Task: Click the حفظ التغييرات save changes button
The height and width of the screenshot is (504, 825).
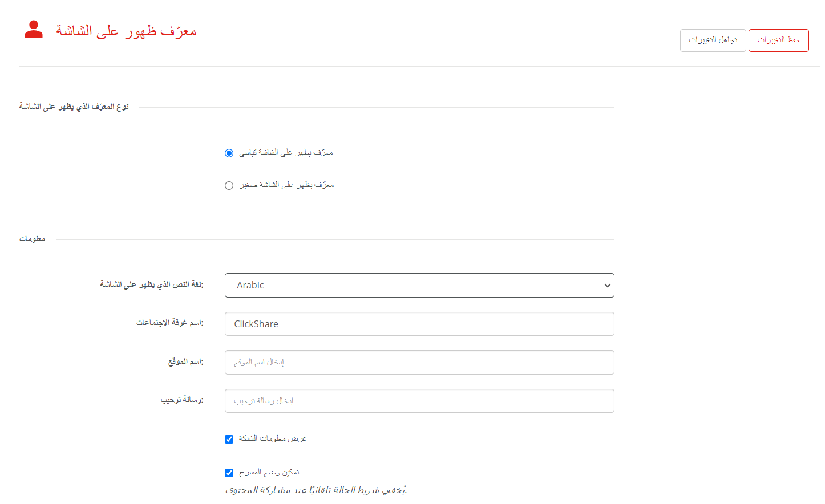Action: (778, 40)
